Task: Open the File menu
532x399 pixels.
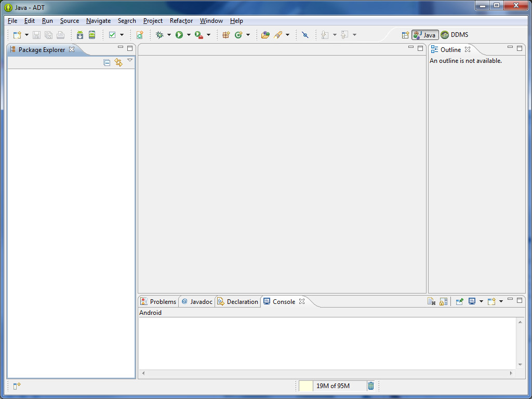Action: pyautogui.click(x=12, y=21)
